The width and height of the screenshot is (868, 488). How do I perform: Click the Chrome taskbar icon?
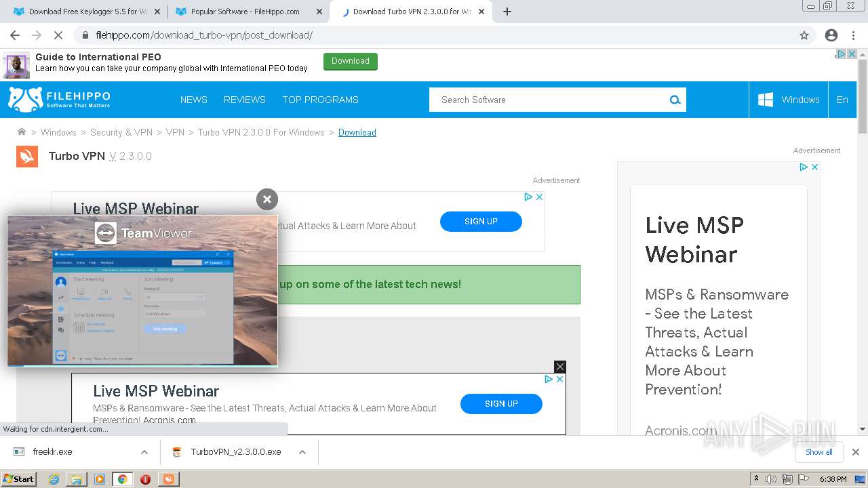122,479
